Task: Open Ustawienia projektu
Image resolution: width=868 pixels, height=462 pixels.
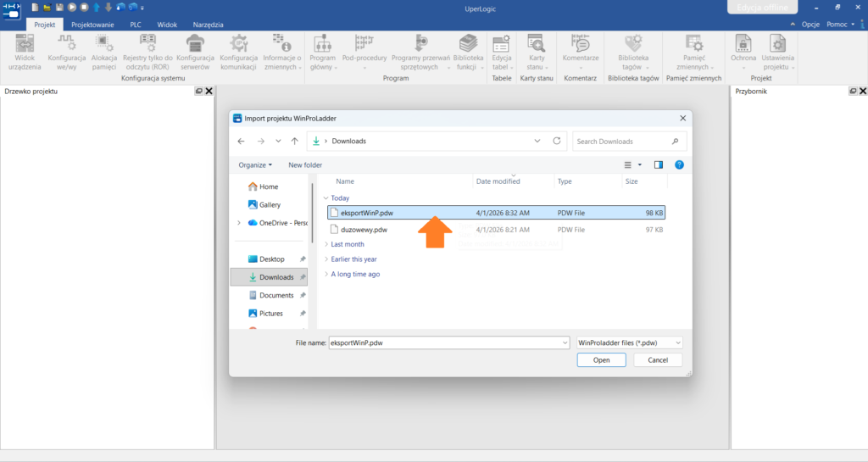Action: click(x=778, y=53)
